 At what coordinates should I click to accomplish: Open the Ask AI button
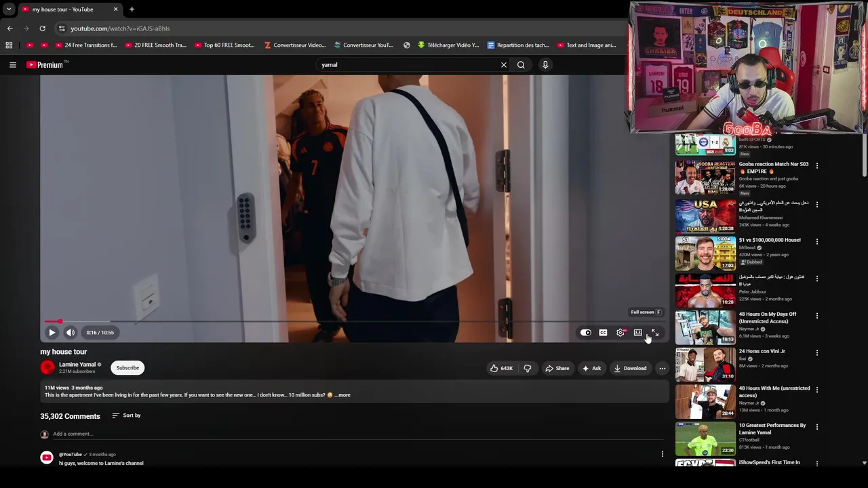pyautogui.click(x=591, y=368)
